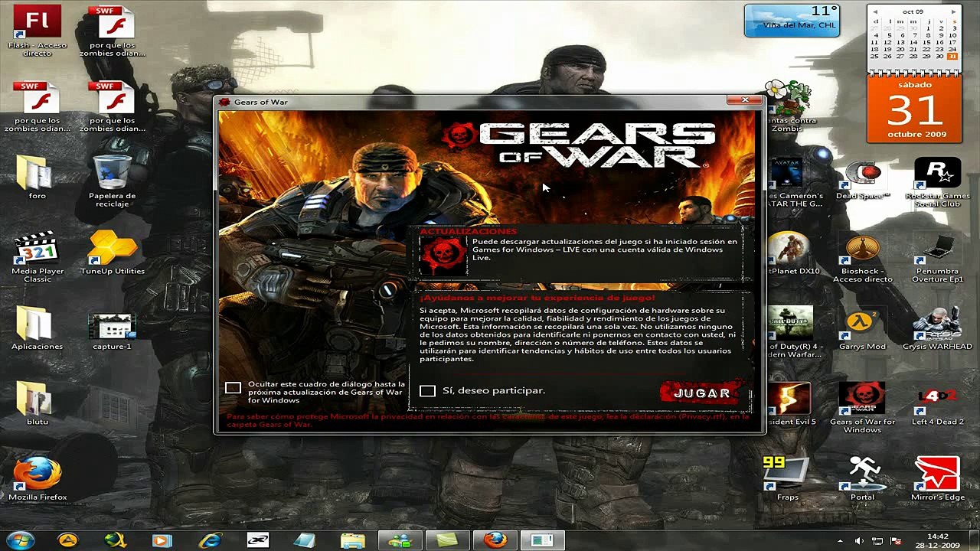Click the '¡Ayúdanos a mejorar tu experiencia de juego!' heading
The width and height of the screenshot is (980, 551).
coord(537,297)
